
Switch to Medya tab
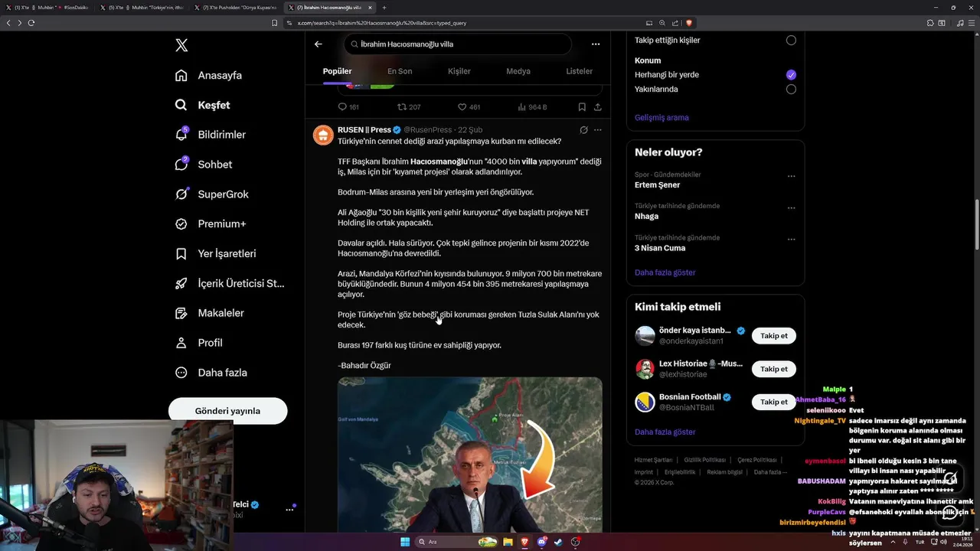pos(518,71)
